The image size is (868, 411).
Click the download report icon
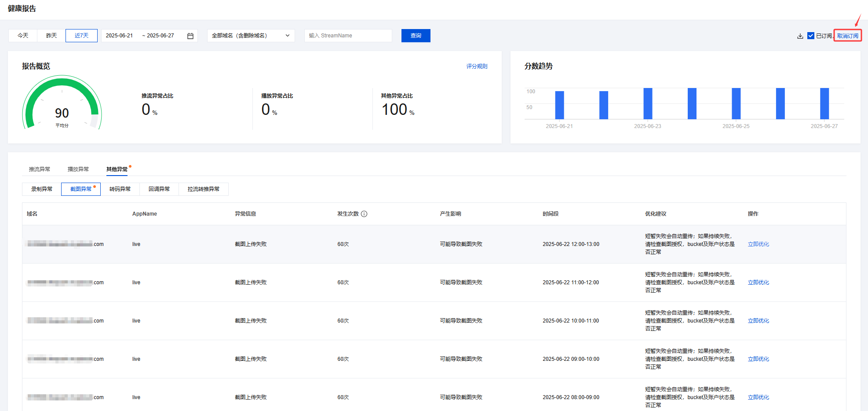pyautogui.click(x=800, y=36)
